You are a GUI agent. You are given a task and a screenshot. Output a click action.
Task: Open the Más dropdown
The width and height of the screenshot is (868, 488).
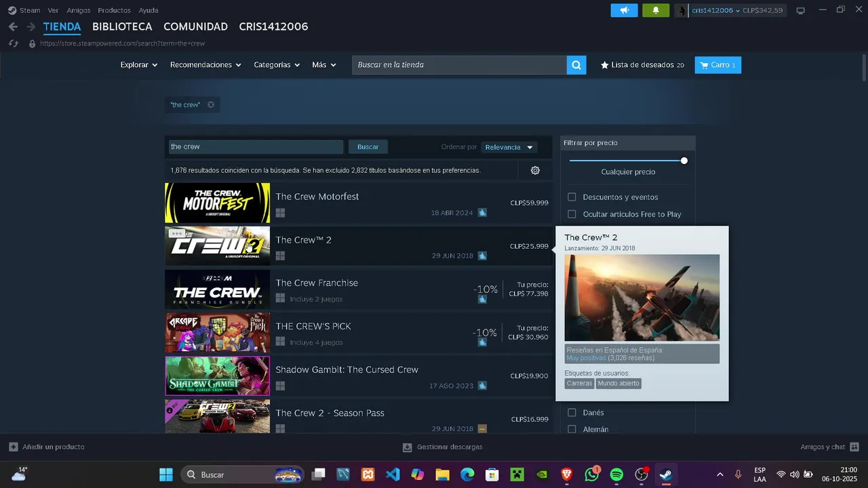pyautogui.click(x=323, y=65)
